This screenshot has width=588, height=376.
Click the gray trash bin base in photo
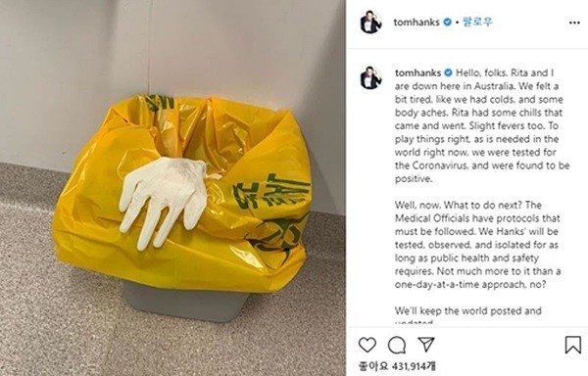coord(186,302)
